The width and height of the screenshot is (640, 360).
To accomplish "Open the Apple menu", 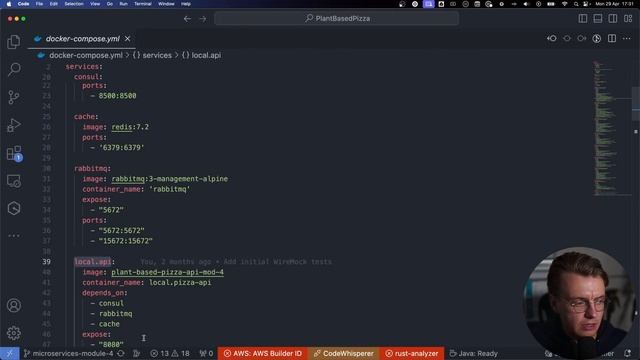I will pos(9,4).
